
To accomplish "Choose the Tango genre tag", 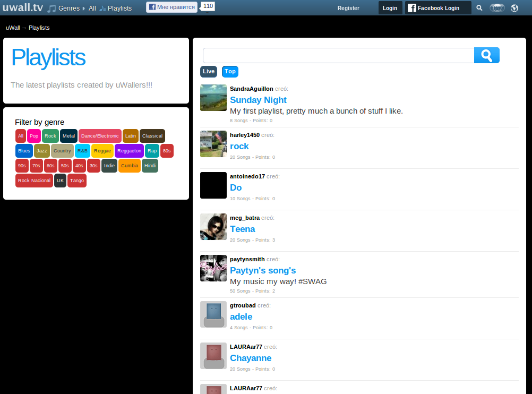I will pos(77,181).
